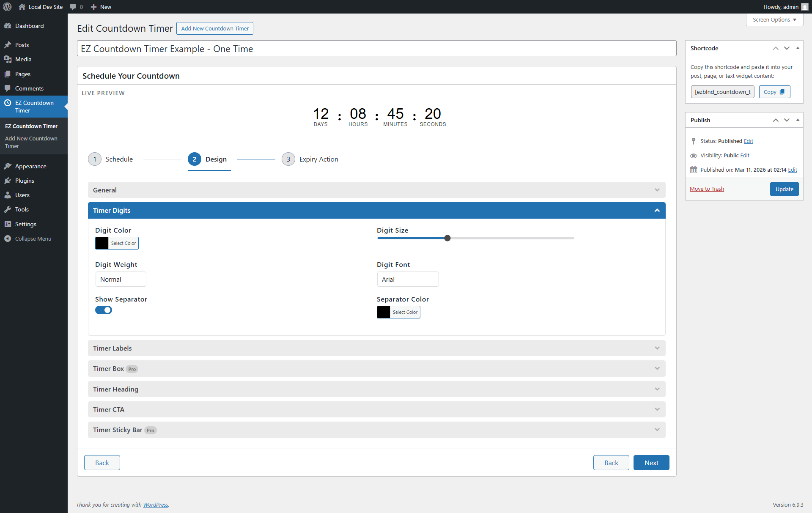Click the comments bubble icon in admin bar

click(x=73, y=7)
